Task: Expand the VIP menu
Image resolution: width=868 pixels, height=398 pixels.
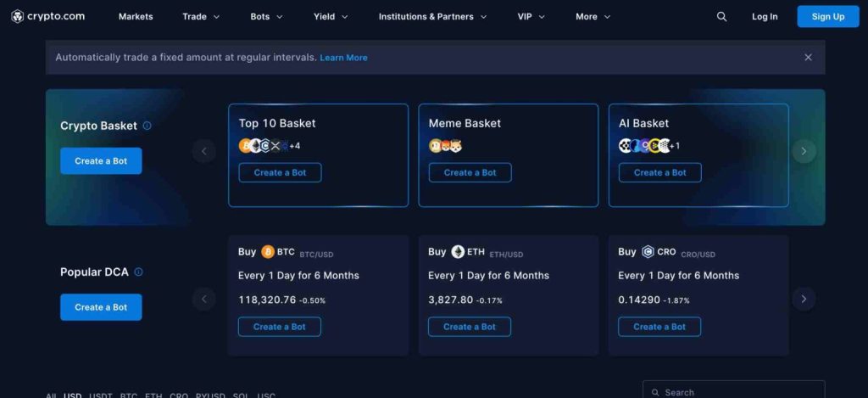Action: 531,16
